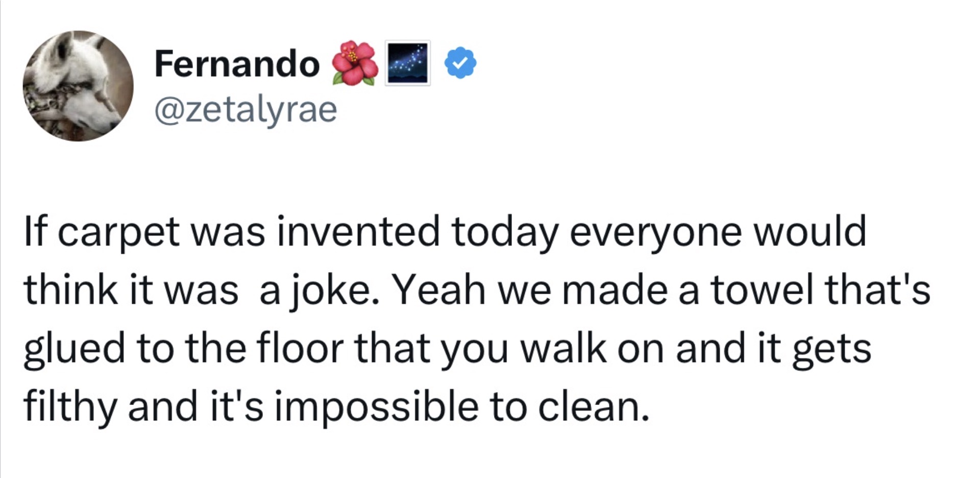Select the word "today" in the tweet
Image resolution: width=980 pixels, height=478 pixels.
pyautogui.click(x=504, y=233)
